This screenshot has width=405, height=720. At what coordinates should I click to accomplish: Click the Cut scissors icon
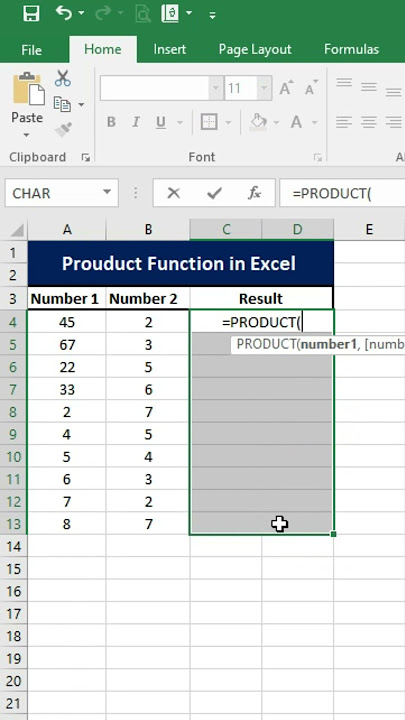pos(62,78)
